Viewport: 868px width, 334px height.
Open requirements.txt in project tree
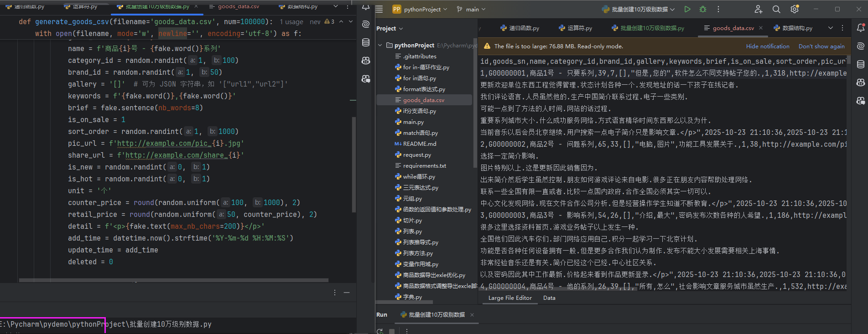tap(421, 165)
